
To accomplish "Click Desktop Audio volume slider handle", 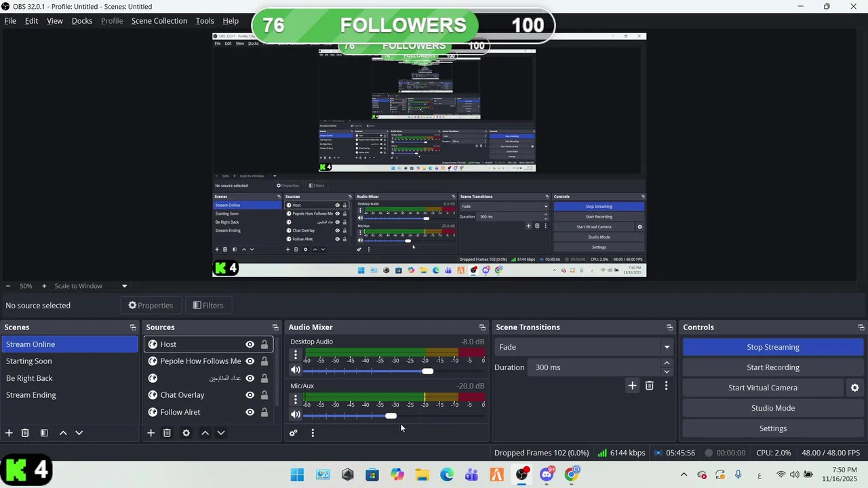I will pos(427,371).
